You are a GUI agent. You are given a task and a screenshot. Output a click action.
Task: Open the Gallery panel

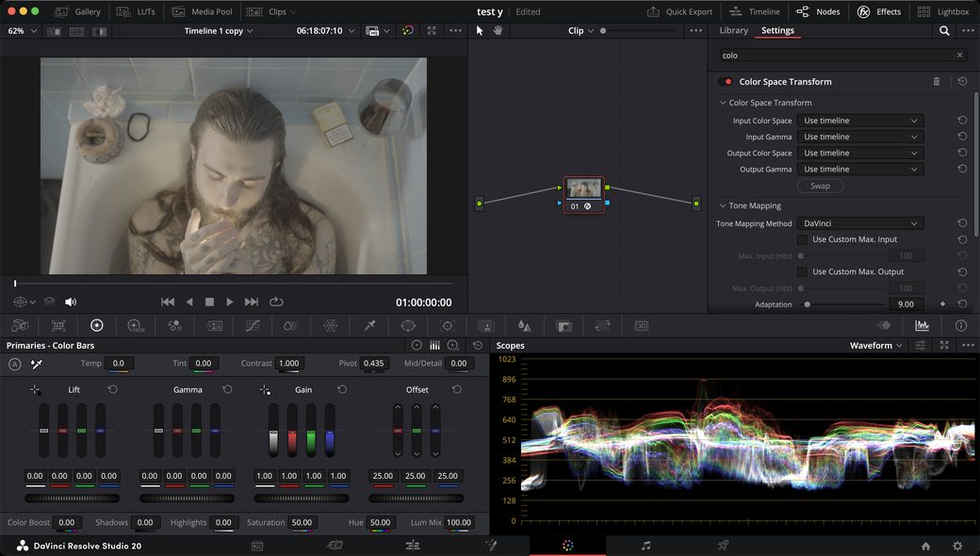pos(78,11)
